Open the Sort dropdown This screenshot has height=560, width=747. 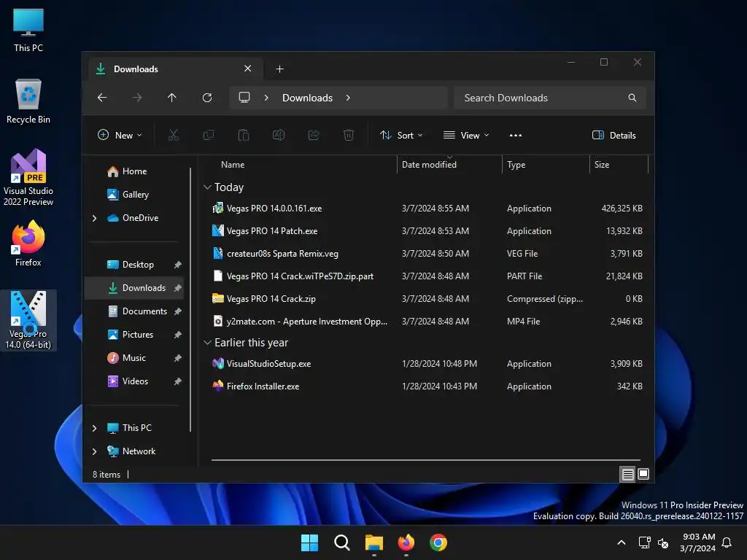[x=401, y=135]
